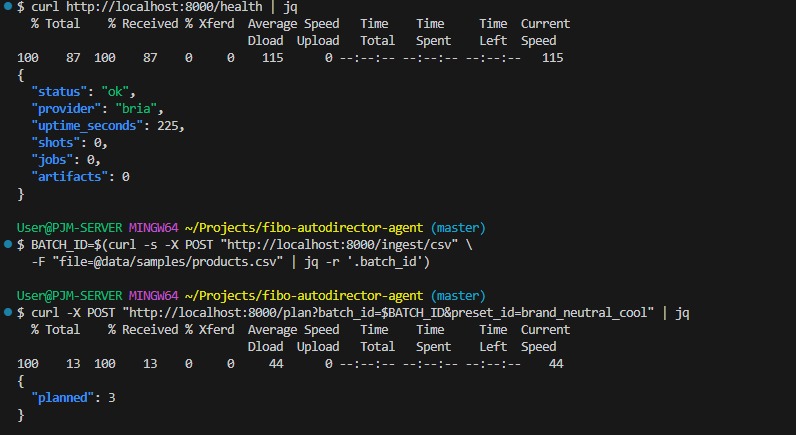Click jq at end of health curl command

[x=290, y=8]
